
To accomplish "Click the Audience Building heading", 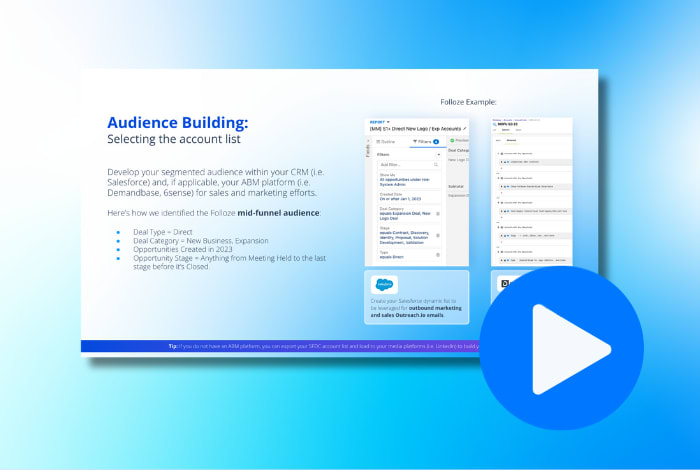I will [x=178, y=122].
